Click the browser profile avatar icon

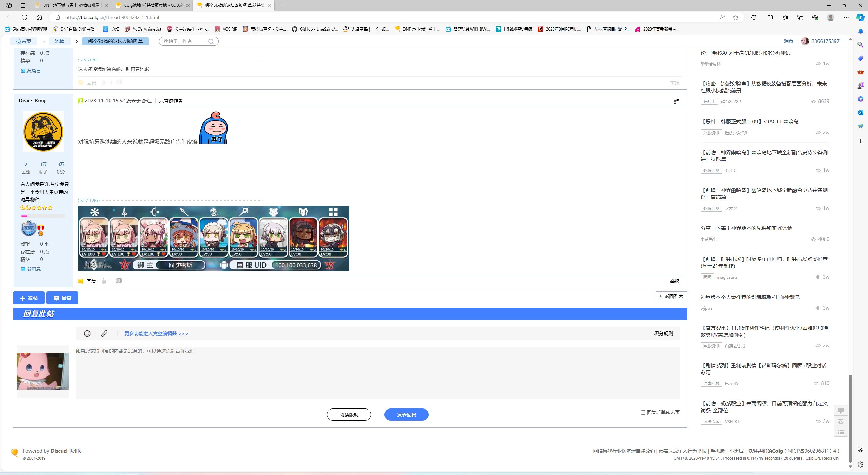(831, 17)
